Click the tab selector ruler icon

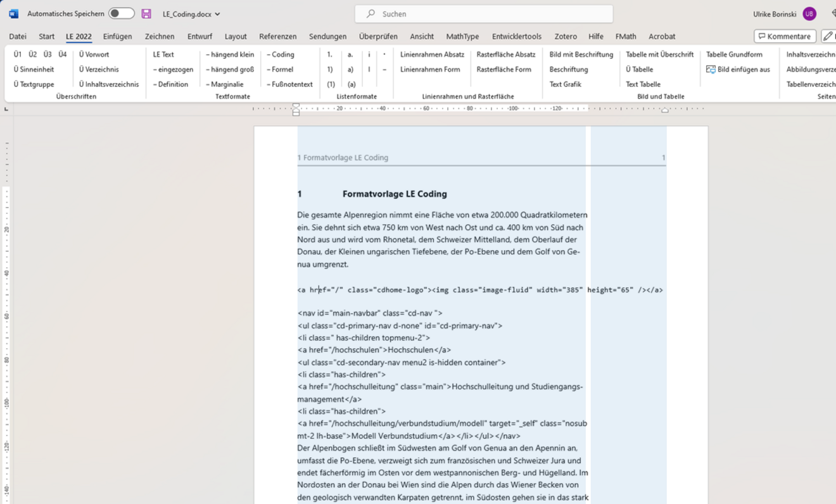coord(6,109)
